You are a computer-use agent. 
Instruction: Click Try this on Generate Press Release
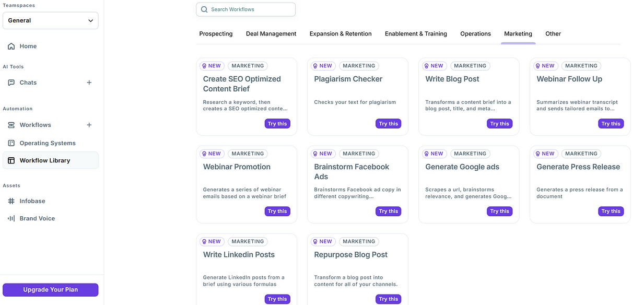coord(611,212)
